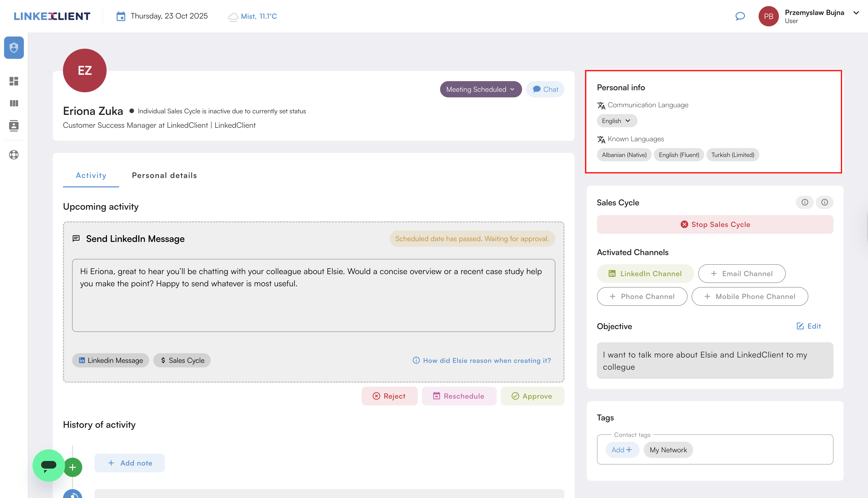868x498 pixels.
Task: Open the kanban columns sidebar icon
Action: pyautogui.click(x=14, y=103)
